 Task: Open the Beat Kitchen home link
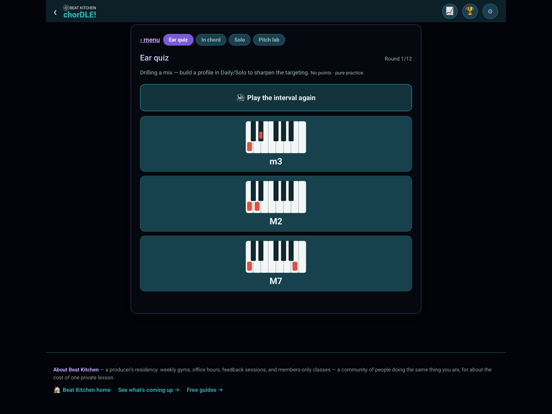coord(82,390)
